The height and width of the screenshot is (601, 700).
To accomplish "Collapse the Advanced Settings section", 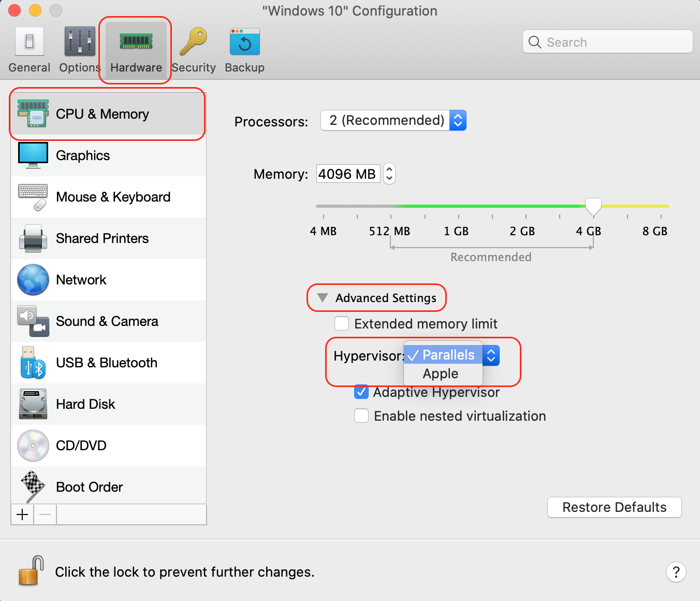I will (323, 297).
